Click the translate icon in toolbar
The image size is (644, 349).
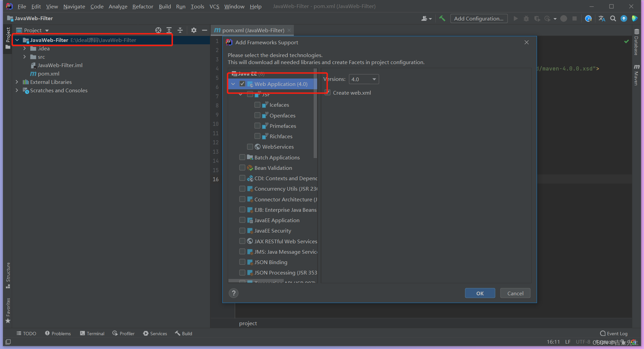(x=602, y=18)
